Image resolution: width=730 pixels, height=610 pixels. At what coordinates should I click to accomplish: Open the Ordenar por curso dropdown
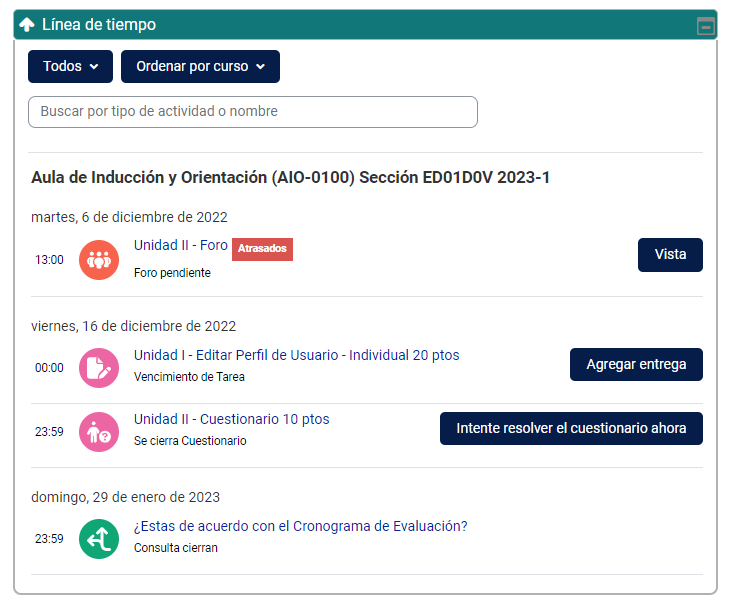tap(200, 67)
